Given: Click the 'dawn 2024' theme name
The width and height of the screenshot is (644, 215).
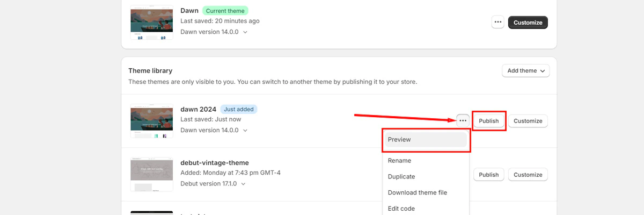Looking at the screenshot, I should [198, 109].
